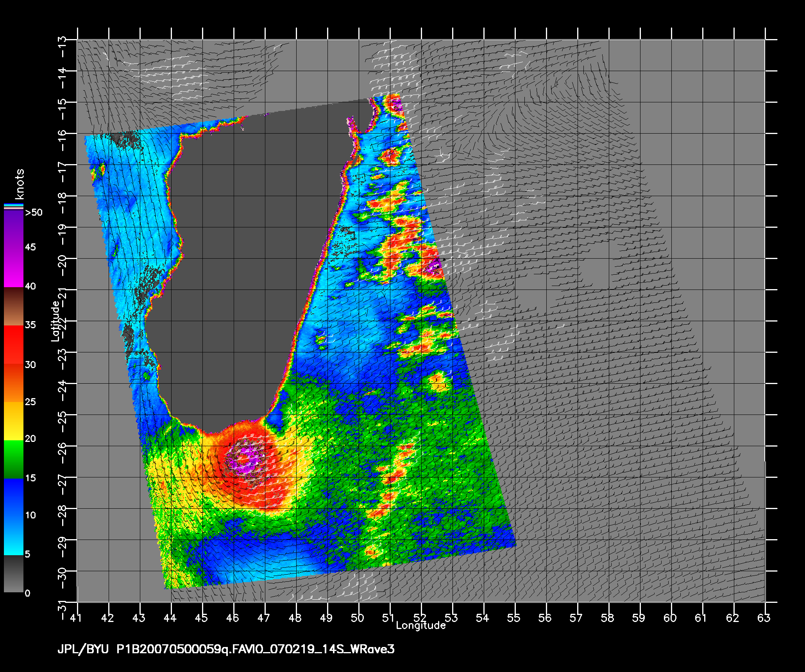Screen dimensions: 805x672
Task: Click longitude axis label '49'
Action: coord(326,618)
